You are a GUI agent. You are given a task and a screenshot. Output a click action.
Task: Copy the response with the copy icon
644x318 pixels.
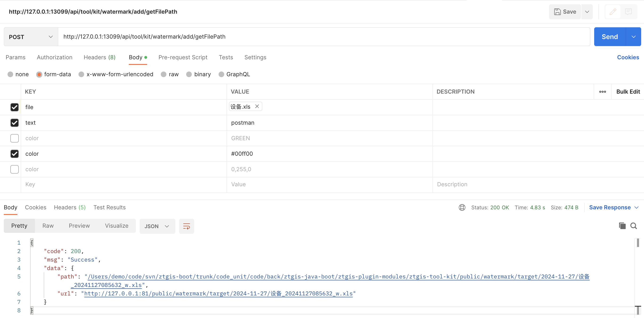[622, 226]
